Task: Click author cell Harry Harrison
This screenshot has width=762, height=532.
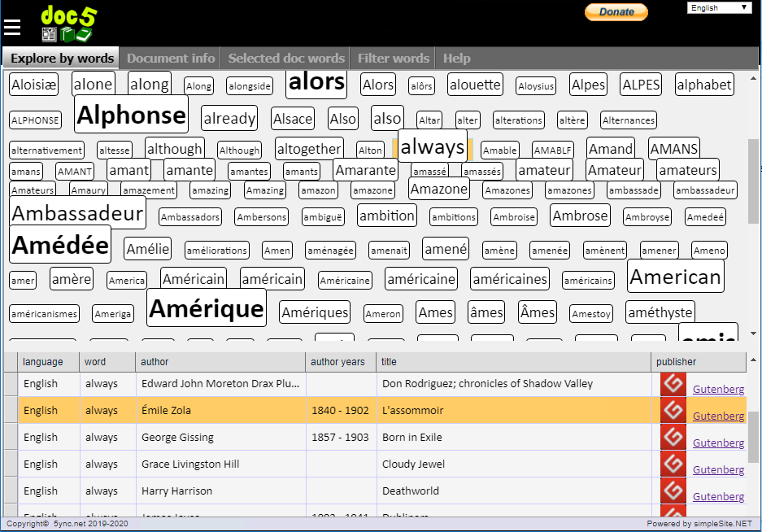Action: click(220, 491)
